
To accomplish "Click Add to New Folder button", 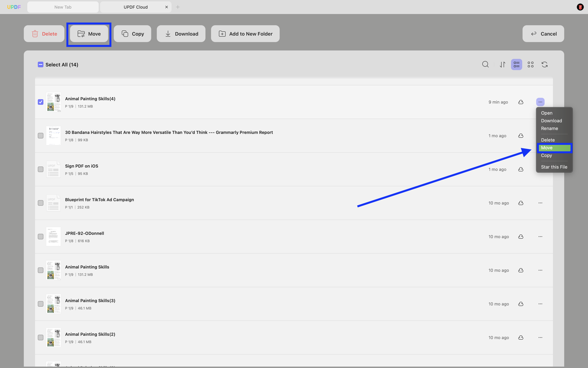I will pyautogui.click(x=245, y=34).
